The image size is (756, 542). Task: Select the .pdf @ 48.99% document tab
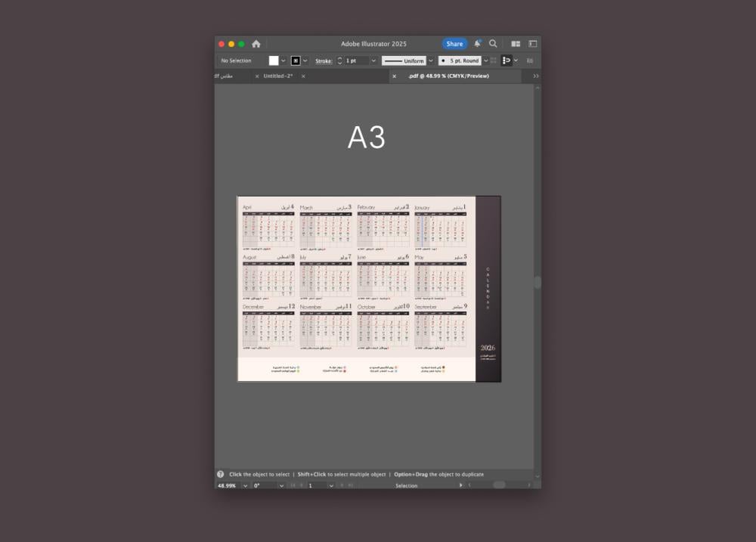coord(448,76)
